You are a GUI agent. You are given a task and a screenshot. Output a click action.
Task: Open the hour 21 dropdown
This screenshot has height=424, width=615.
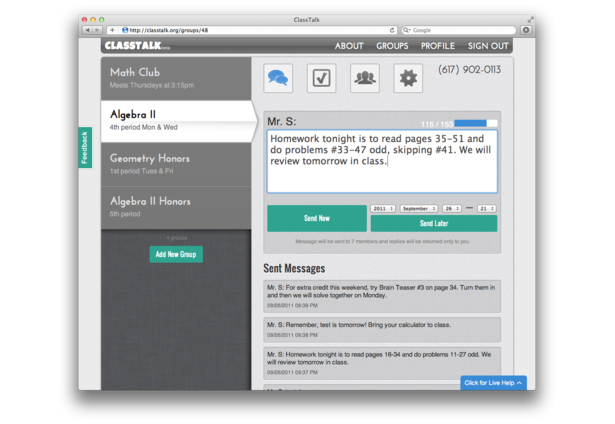pyautogui.click(x=487, y=209)
